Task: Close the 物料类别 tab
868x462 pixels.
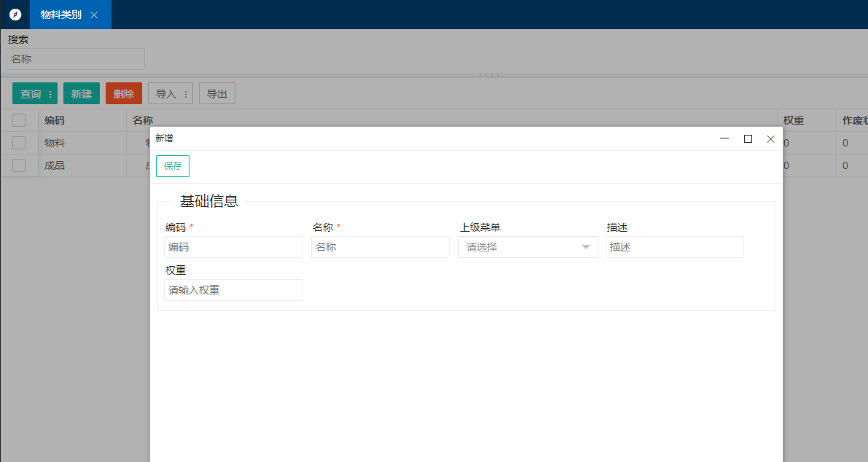Action: point(94,15)
